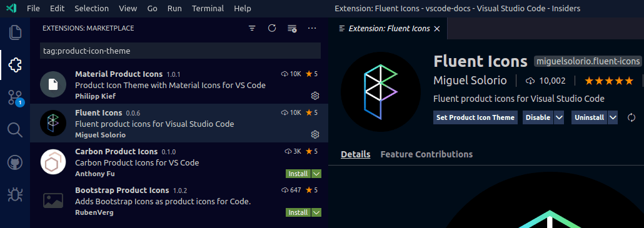This screenshot has width=644, height=228.
Task: Click the five-star rating in extension header
Action: click(609, 81)
